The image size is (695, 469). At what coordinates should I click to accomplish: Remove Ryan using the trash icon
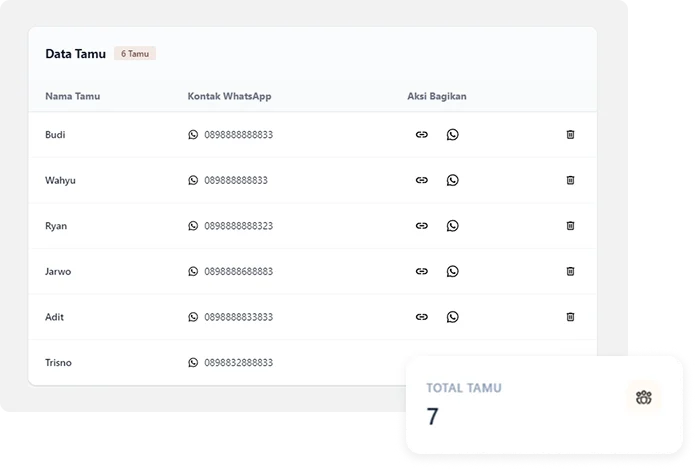tap(570, 226)
